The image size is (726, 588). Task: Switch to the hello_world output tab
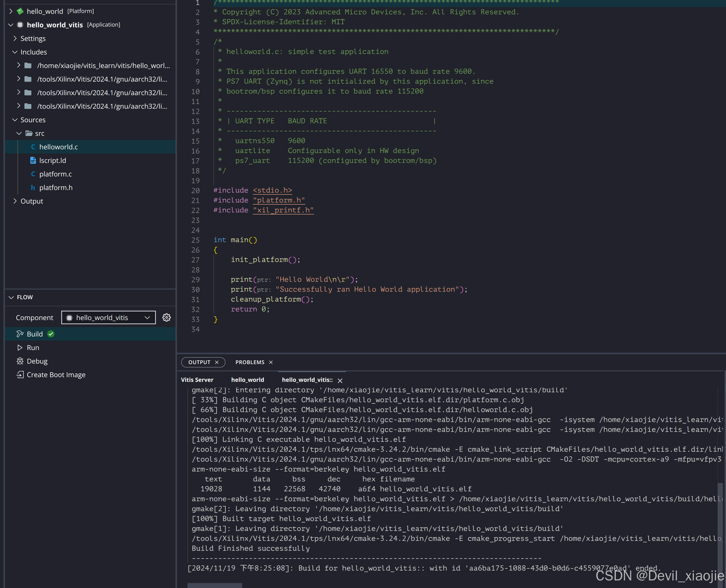point(247,380)
